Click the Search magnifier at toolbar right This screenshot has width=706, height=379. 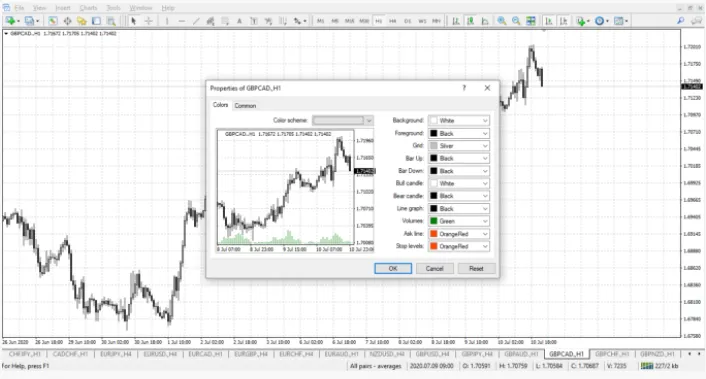pos(681,21)
